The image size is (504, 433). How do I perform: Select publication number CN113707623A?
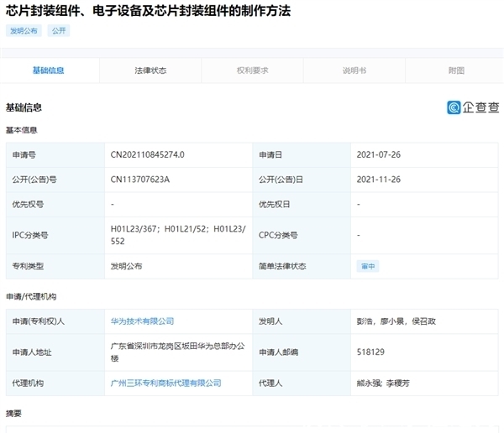point(140,180)
